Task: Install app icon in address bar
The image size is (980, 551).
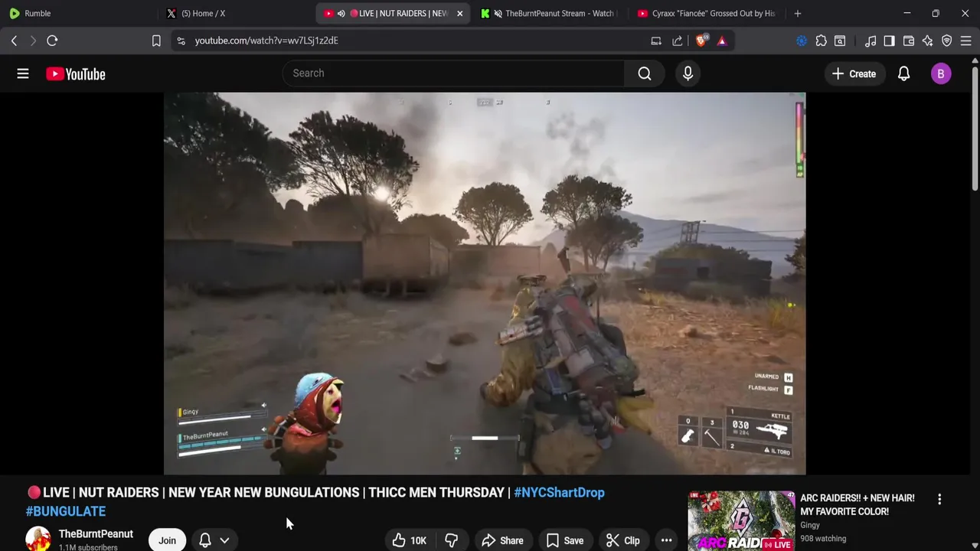Action: tap(656, 41)
